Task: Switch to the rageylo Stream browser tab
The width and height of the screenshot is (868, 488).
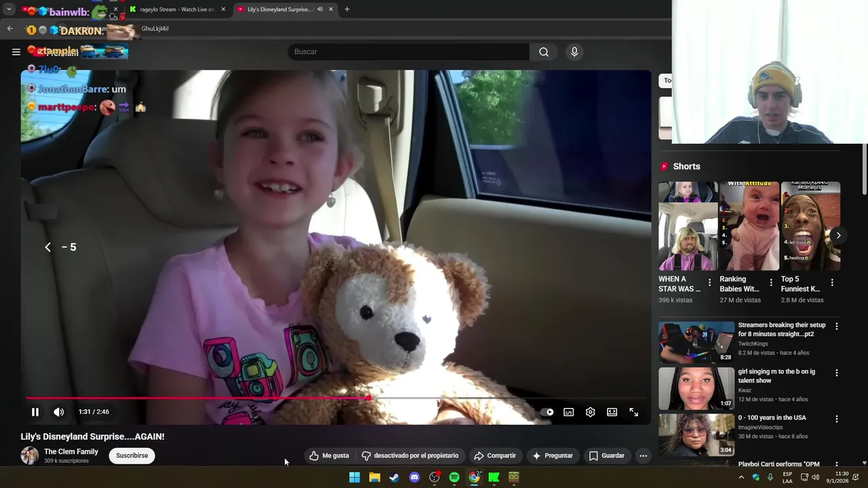Action: point(177,9)
